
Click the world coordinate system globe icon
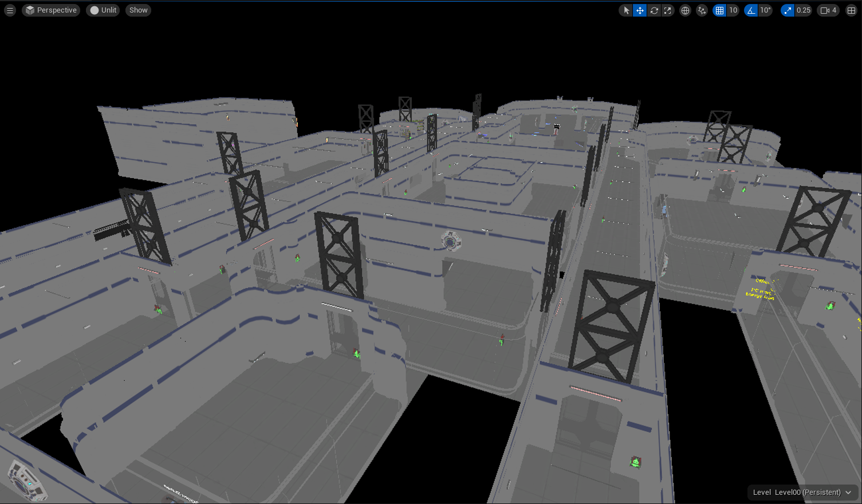tap(685, 10)
